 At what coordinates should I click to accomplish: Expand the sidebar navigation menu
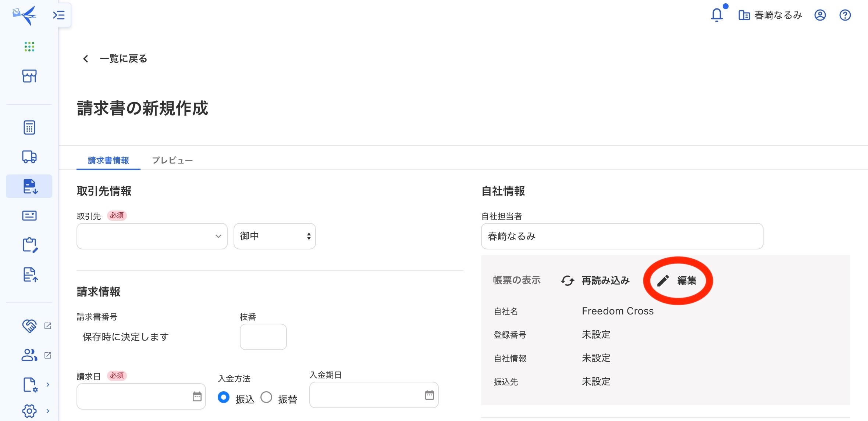tap(59, 15)
